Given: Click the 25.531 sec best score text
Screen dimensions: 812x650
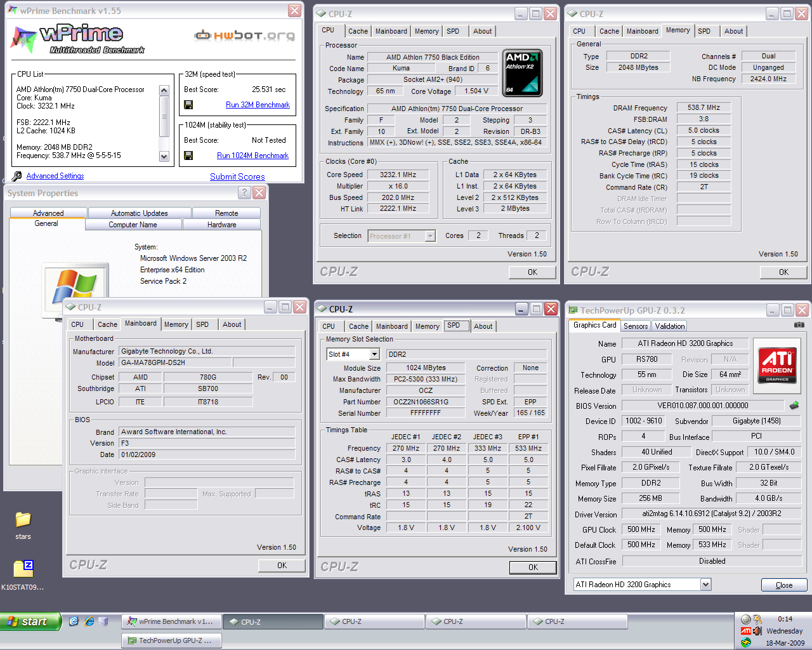Looking at the screenshot, I should 268,90.
